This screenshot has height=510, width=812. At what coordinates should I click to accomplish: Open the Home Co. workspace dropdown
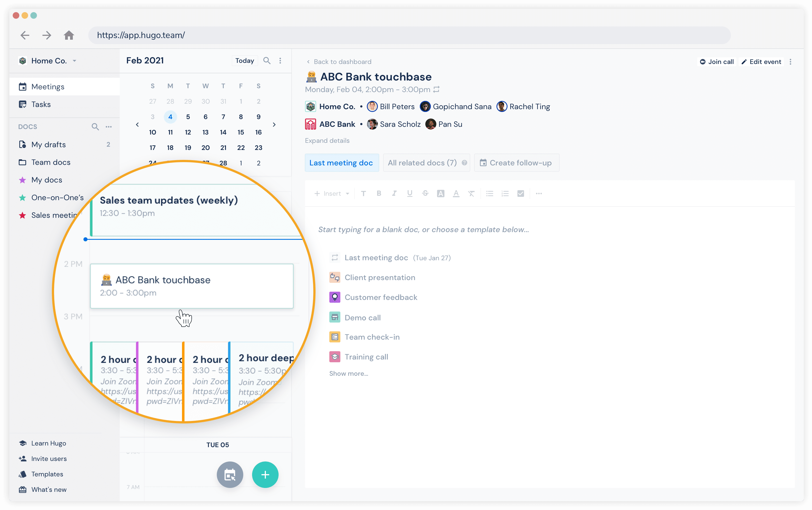click(x=47, y=61)
